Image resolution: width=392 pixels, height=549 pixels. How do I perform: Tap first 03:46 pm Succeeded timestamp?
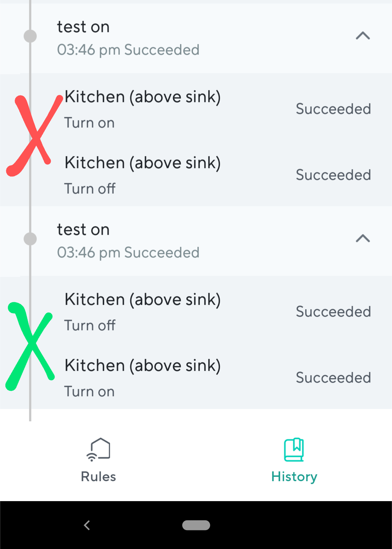coord(128,50)
